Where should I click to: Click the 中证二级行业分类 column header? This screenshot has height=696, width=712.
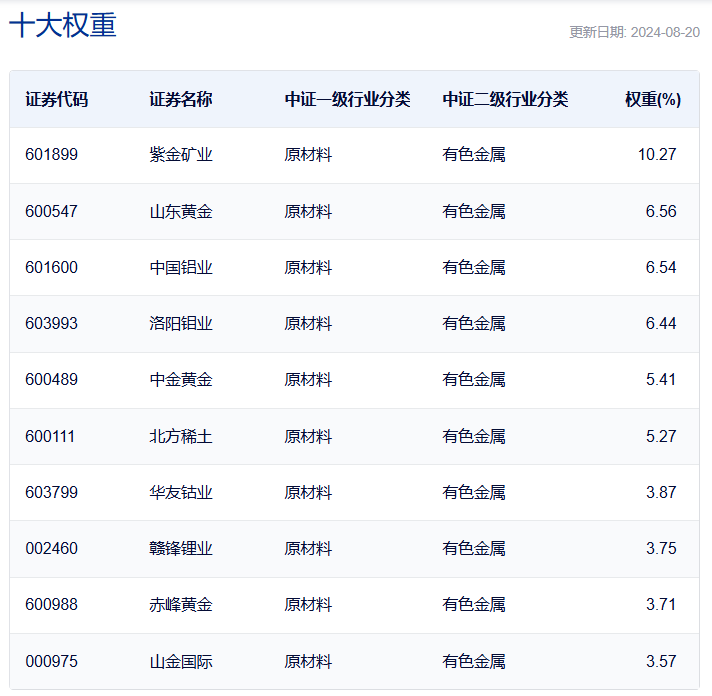click(505, 99)
